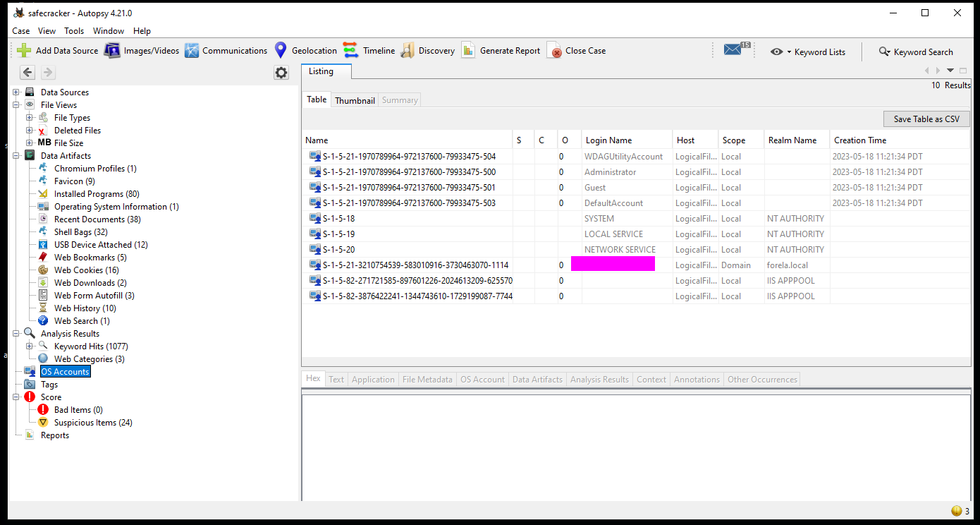
Task: Click the forward navigation arrow
Action: pyautogui.click(x=48, y=72)
